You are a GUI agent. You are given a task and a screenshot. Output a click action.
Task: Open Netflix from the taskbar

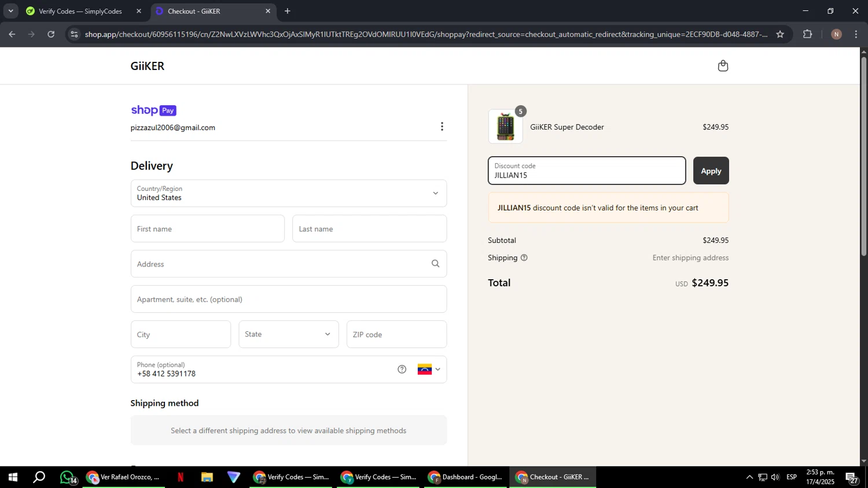pyautogui.click(x=181, y=478)
